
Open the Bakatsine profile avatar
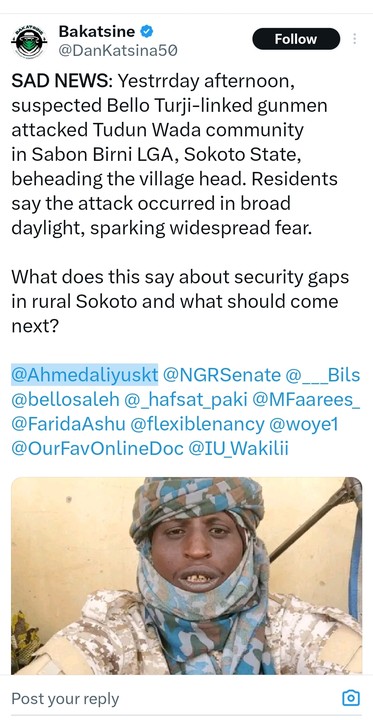click(29, 42)
